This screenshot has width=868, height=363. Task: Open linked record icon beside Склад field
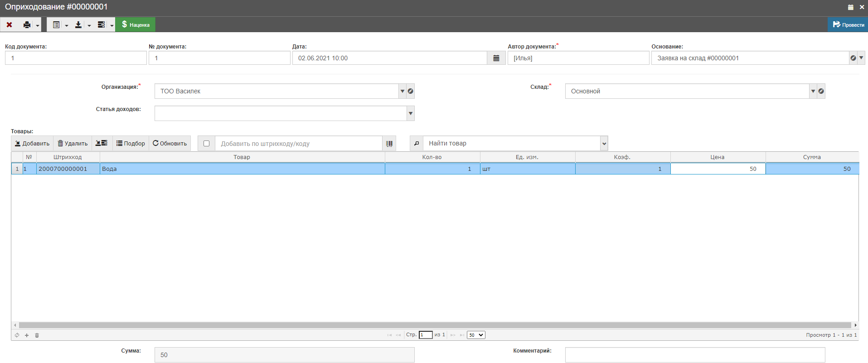click(821, 91)
